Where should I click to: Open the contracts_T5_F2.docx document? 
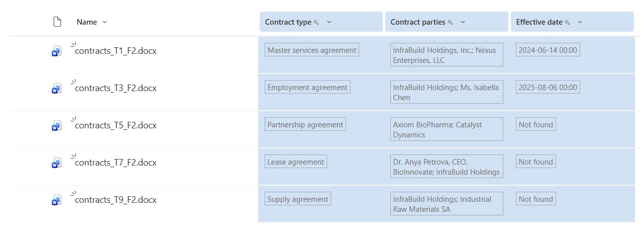tap(116, 125)
